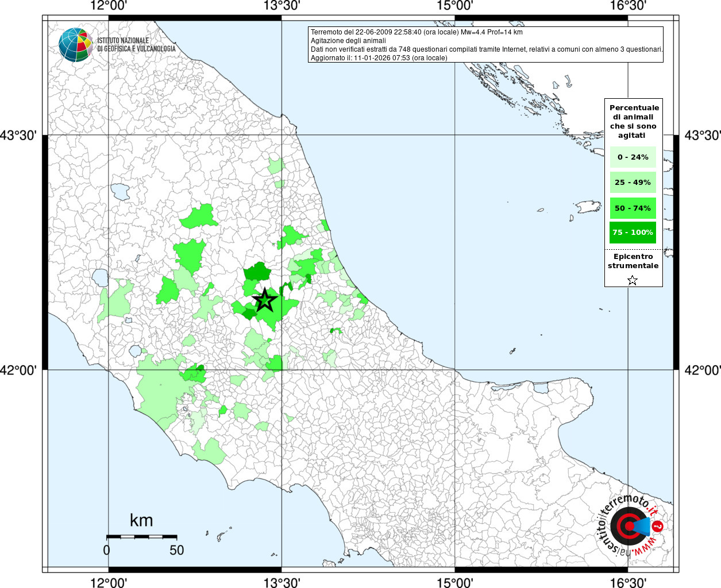Viewport: 721px width, 588px height.
Task: Click the red question mark badge on logo
Action: pyautogui.click(x=658, y=526)
